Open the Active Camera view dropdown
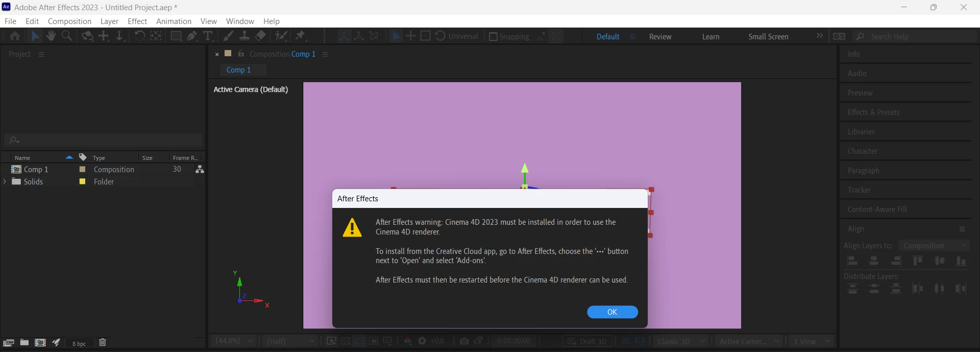 [749, 341]
